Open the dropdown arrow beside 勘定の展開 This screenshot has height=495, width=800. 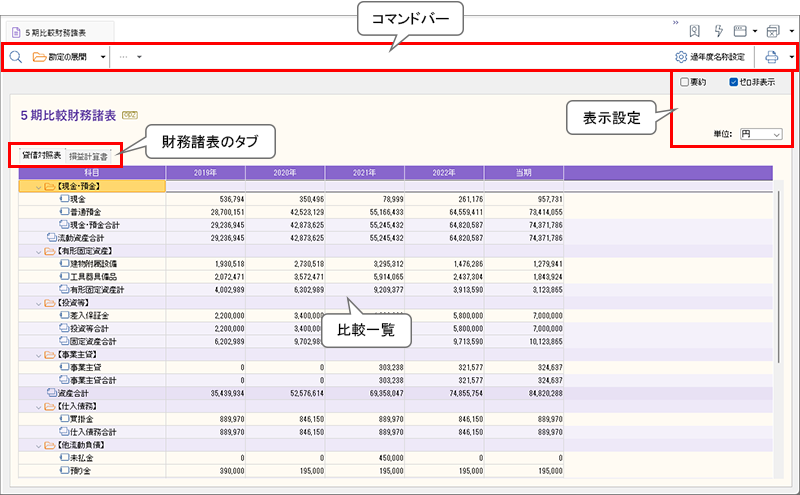click(x=103, y=57)
